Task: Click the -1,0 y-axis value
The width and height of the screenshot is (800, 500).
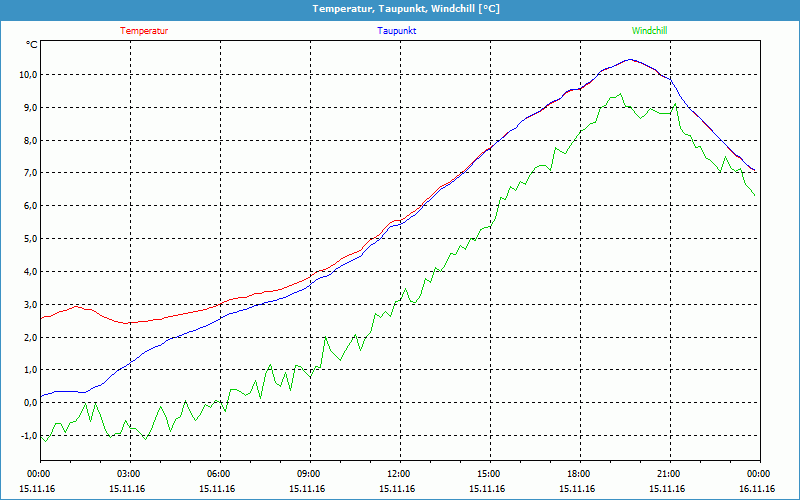Action: click(26, 436)
